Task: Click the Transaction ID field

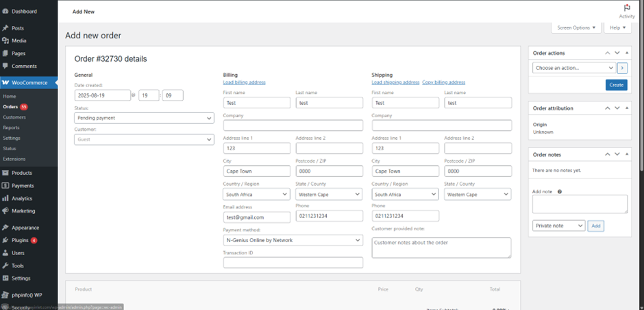Action: click(x=293, y=263)
